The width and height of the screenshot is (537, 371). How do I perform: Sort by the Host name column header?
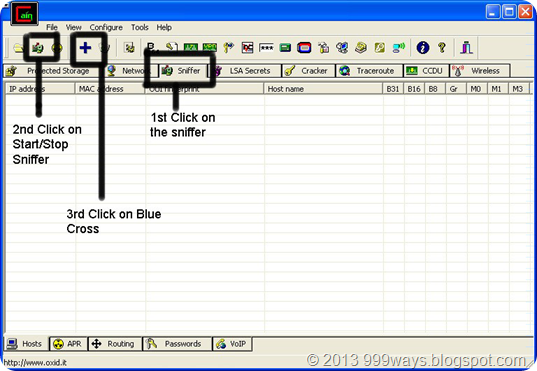[323, 89]
